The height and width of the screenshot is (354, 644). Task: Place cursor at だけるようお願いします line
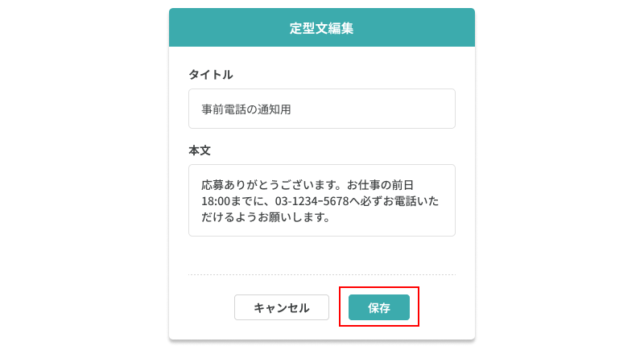tap(266, 217)
